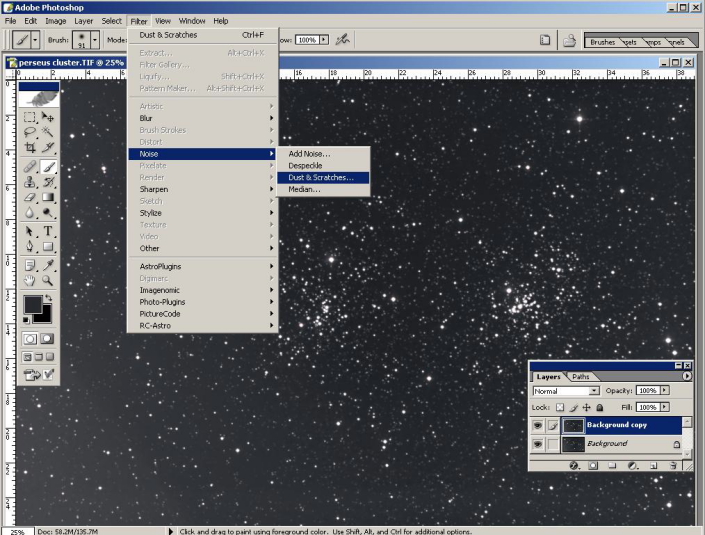Screen dimensions: 705x535
Task: Switch to the Paths tab
Action: coord(580,376)
